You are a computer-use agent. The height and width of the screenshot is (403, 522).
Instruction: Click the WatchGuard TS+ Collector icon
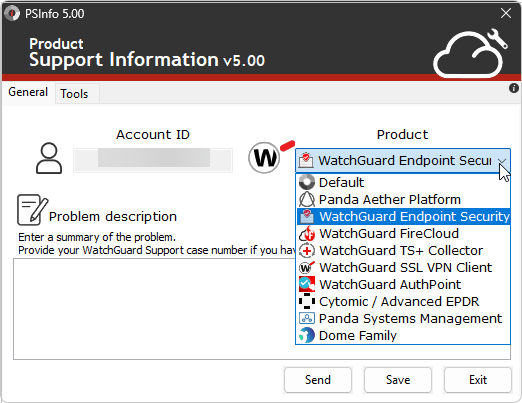point(307,250)
